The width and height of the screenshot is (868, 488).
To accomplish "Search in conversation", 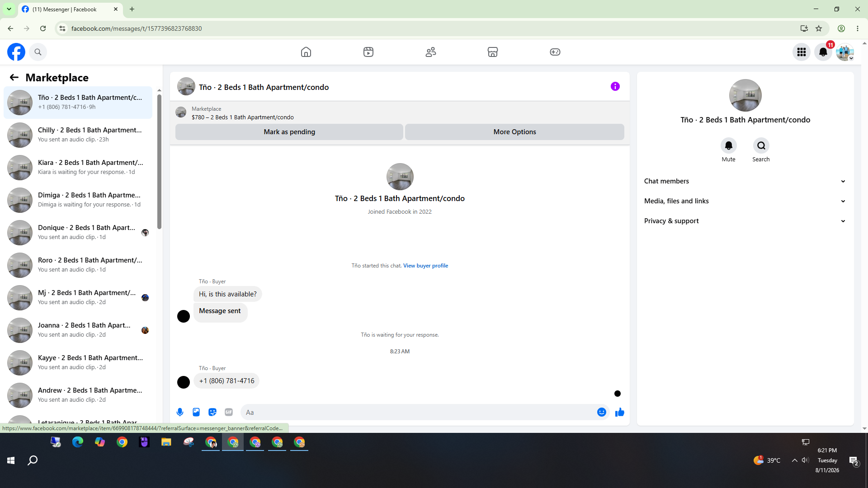I will 761,145.
